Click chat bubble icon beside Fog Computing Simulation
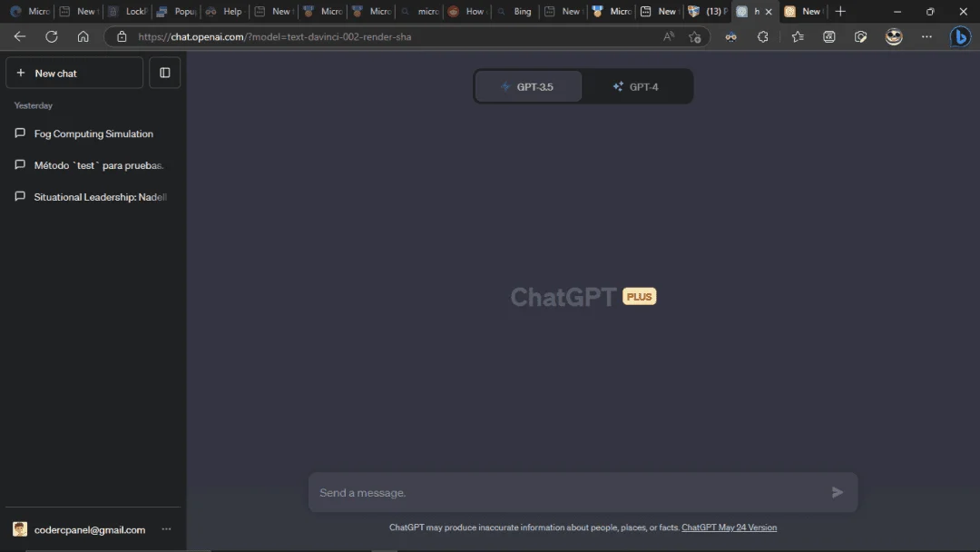980x552 pixels. pyautogui.click(x=20, y=133)
